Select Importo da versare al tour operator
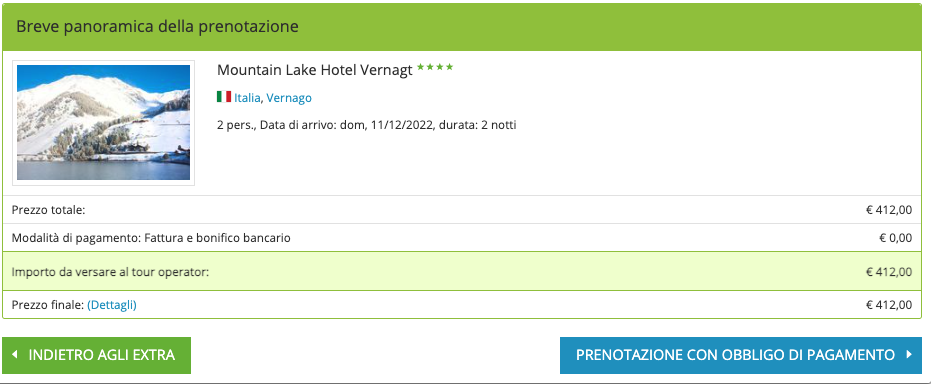The image size is (931, 384). [111, 272]
